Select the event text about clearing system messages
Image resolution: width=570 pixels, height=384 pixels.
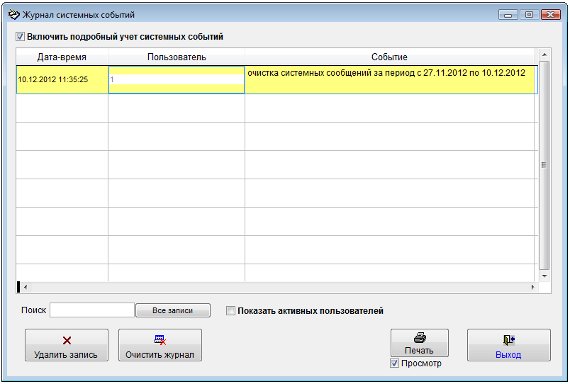pyautogui.click(x=386, y=73)
